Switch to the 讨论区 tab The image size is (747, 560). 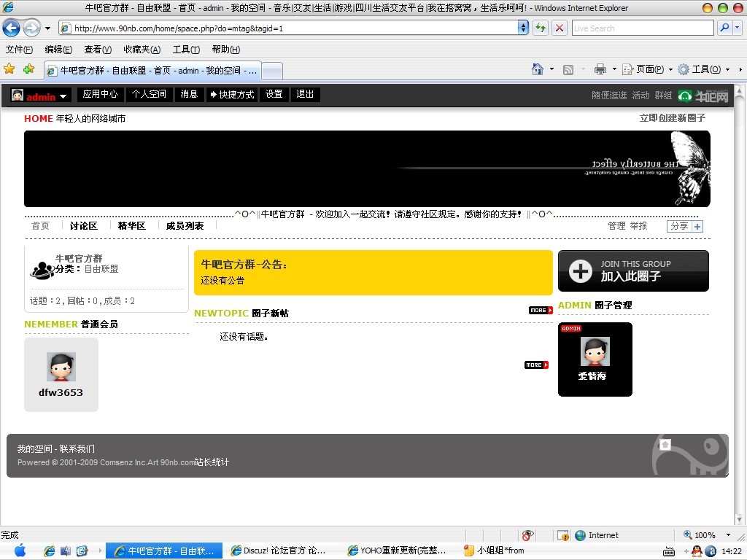tap(84, 226)
